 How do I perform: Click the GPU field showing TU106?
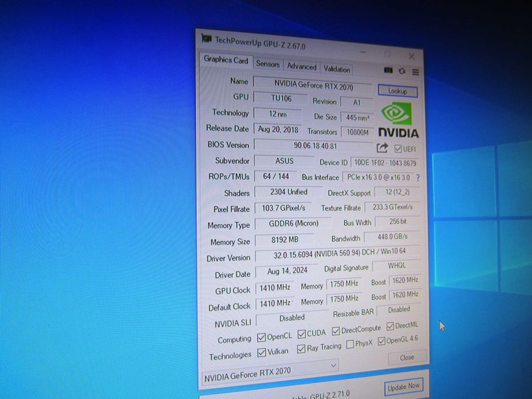pos(281,99)
